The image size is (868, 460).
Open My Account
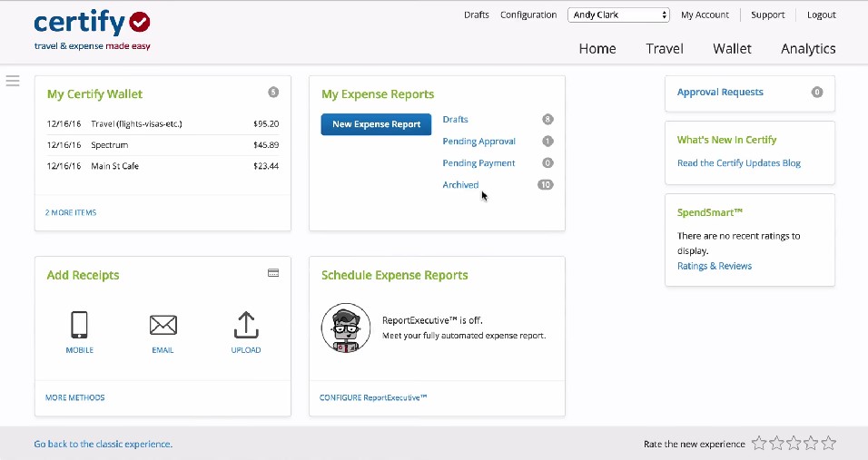pos(705,15)
